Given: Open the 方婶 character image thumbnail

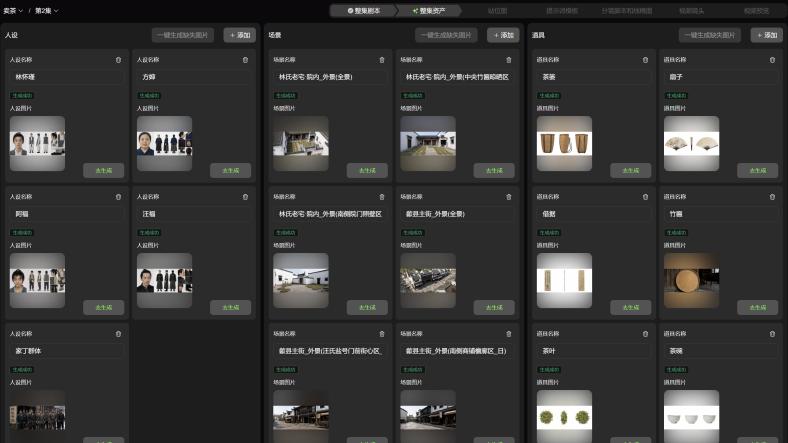Looking at the screenshot, I should (x=164, y=144).
